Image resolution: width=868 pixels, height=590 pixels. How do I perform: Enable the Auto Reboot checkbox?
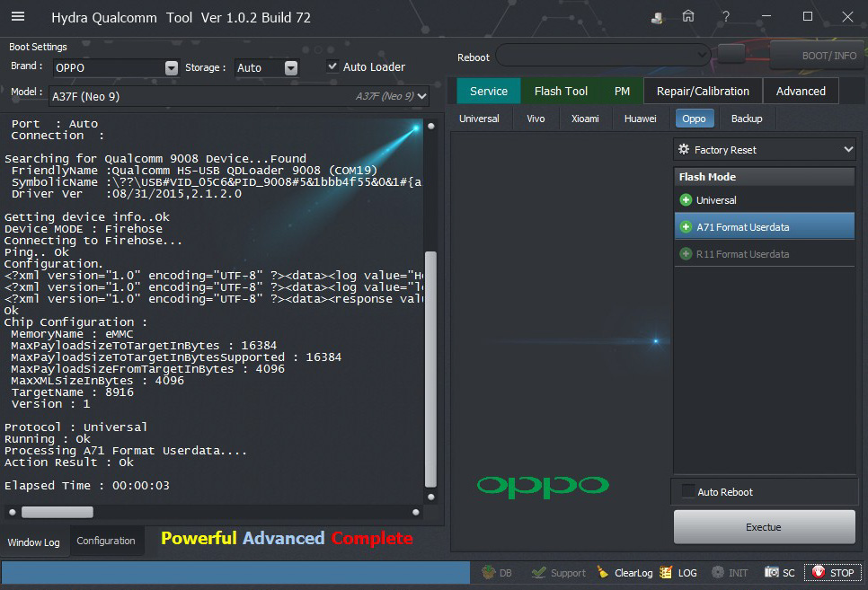click(x=687, y=491)
